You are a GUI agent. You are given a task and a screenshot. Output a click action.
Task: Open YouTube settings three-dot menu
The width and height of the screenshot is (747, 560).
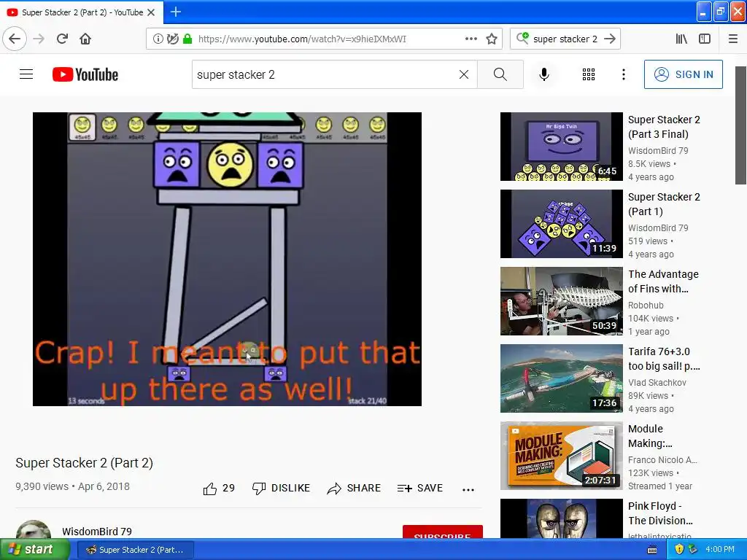(623, 74)
